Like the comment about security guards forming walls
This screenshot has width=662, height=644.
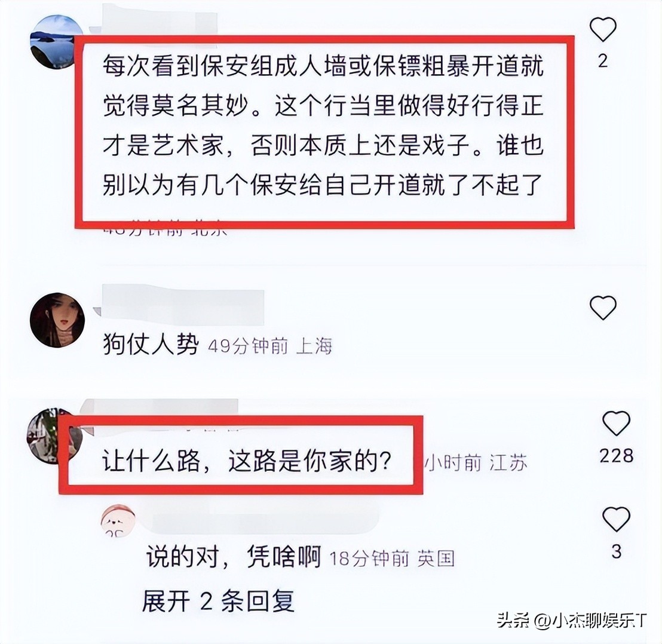[603, 29]
